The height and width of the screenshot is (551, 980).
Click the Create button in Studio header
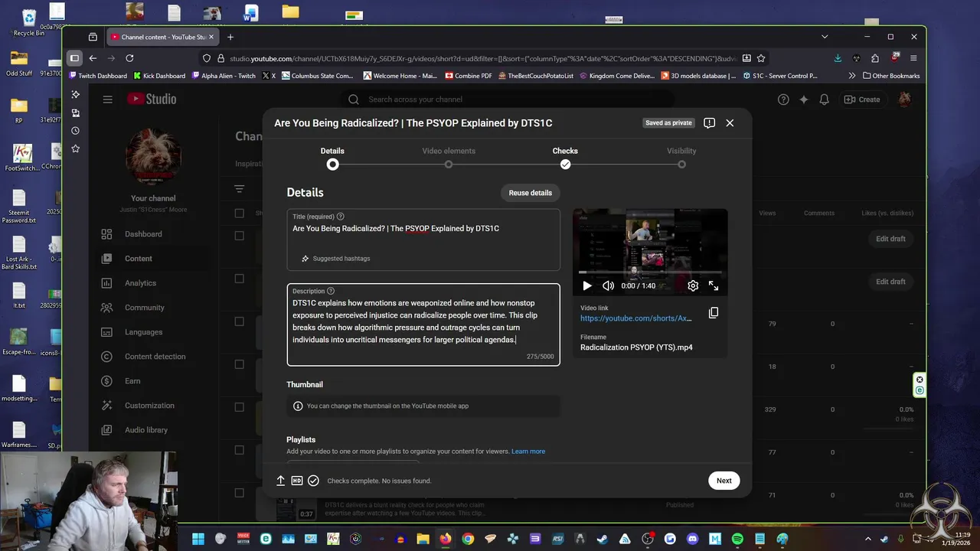click(x=861, y=99)
